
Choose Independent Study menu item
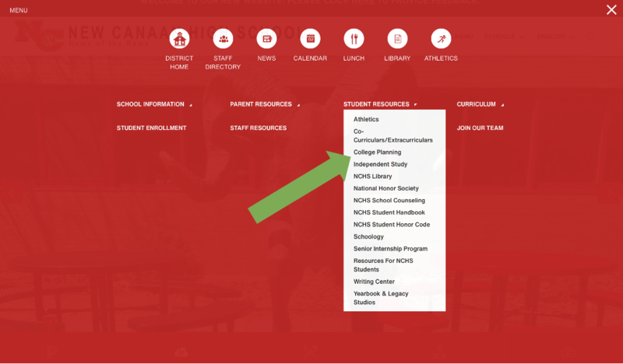[380, 165]
